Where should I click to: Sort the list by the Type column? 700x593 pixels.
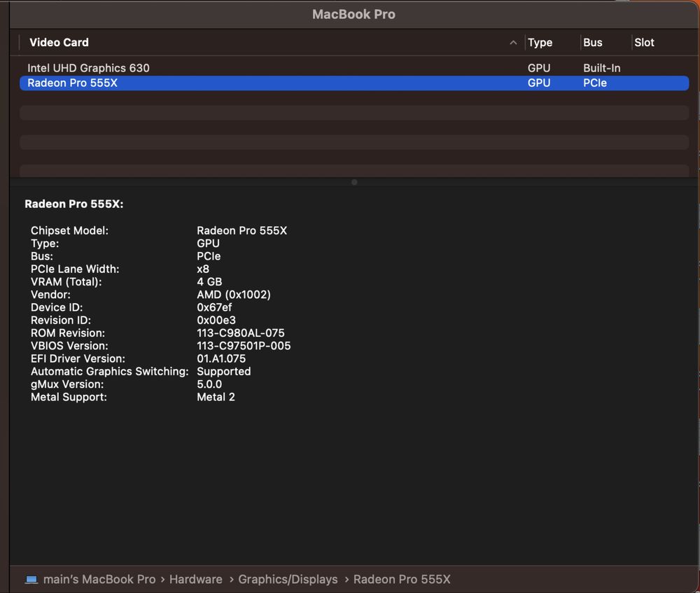tap(540, 43)
